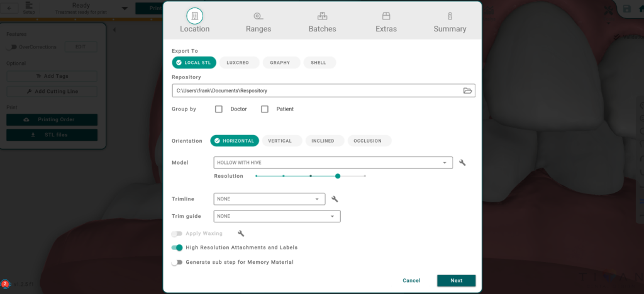This screenshot has height=294, width=644.
Task: Set Resolution slider to the last stop
Action: [x=365, y=176]
